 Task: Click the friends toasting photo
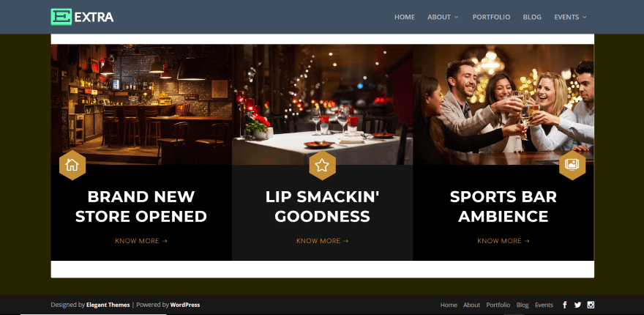(503, 105)
